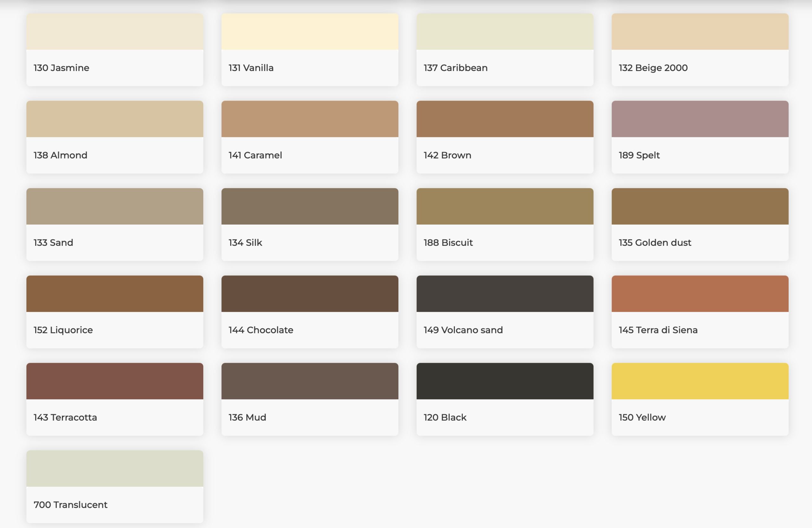
Task: Click the '120 Black' label text
Action: [445, 417]
